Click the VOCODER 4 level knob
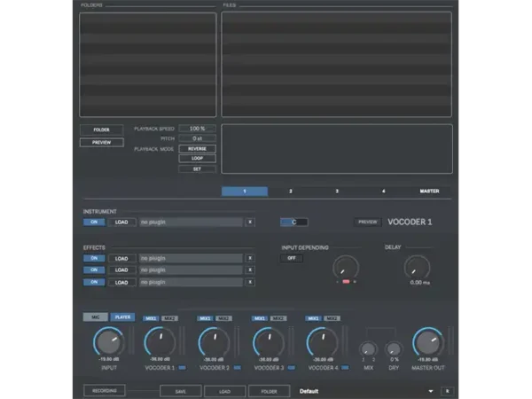 [x=322, y=341]
